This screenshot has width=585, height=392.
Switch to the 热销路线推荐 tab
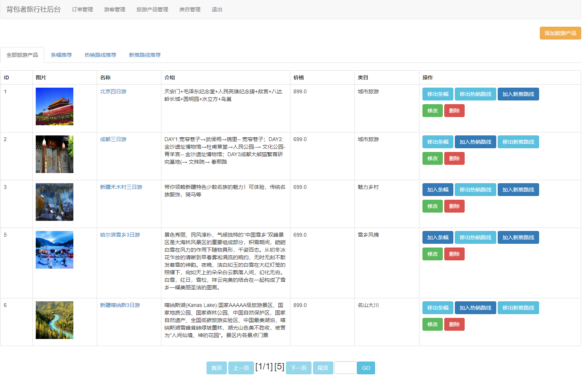[100, 55]
